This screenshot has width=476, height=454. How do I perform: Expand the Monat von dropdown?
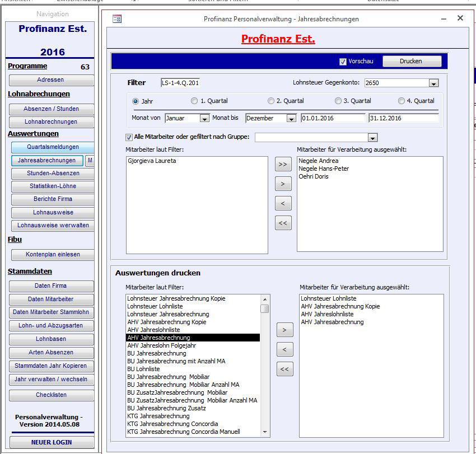204,118
